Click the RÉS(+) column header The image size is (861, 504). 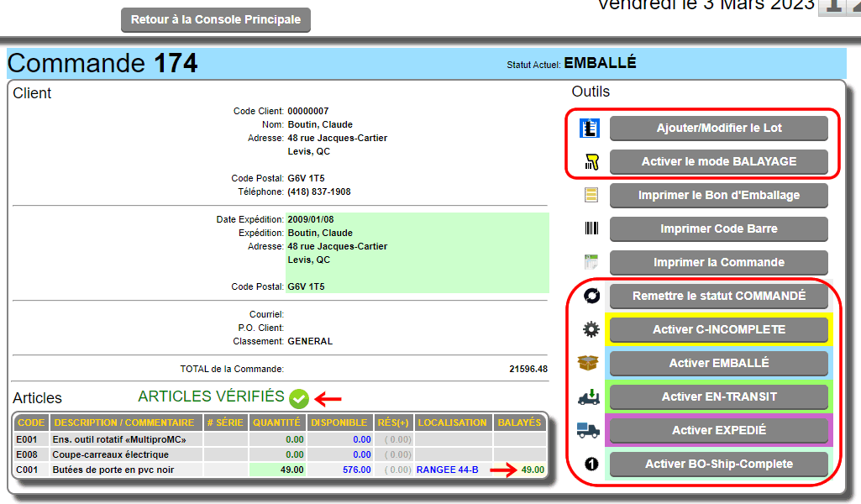pos(393,423)
